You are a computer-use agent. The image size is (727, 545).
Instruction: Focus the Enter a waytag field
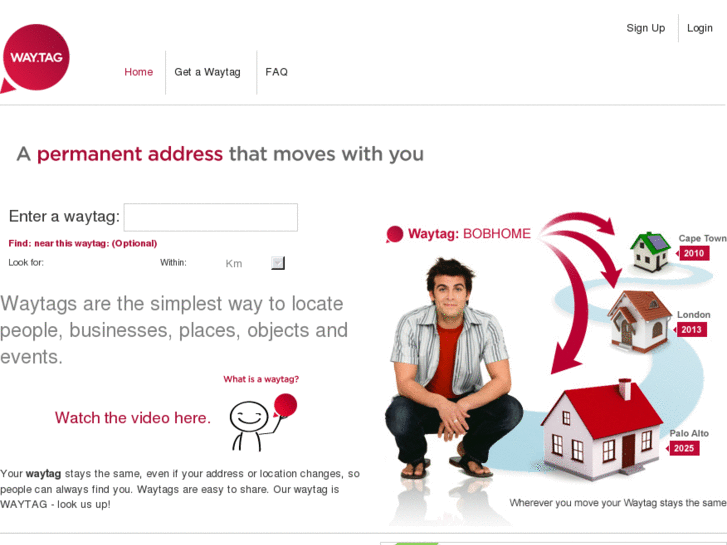210,217
